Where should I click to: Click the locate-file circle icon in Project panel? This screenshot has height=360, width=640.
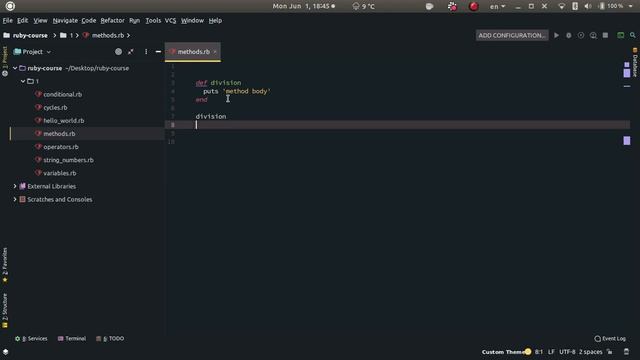click(x=118, y=52)
